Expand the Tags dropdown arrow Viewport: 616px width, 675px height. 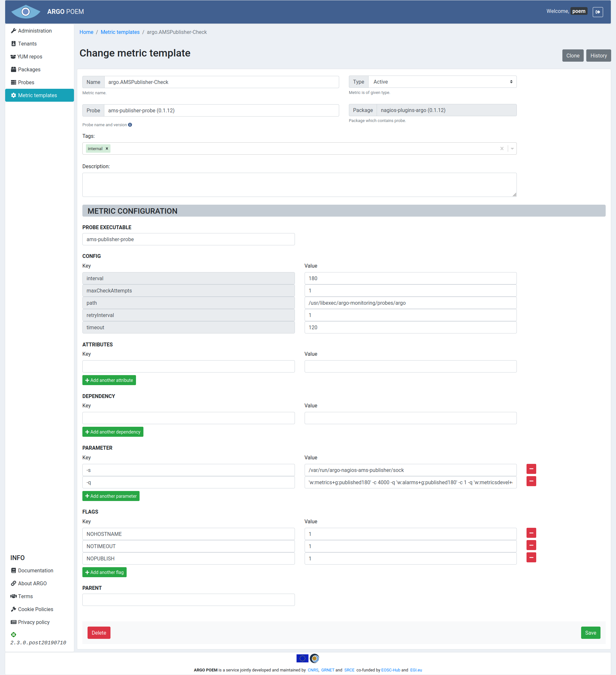512,149
